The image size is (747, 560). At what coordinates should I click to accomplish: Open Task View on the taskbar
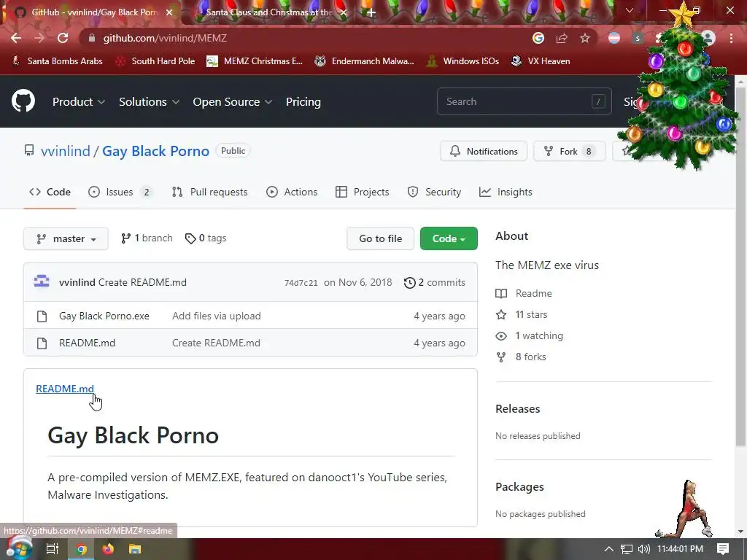[x=53, y=549]
